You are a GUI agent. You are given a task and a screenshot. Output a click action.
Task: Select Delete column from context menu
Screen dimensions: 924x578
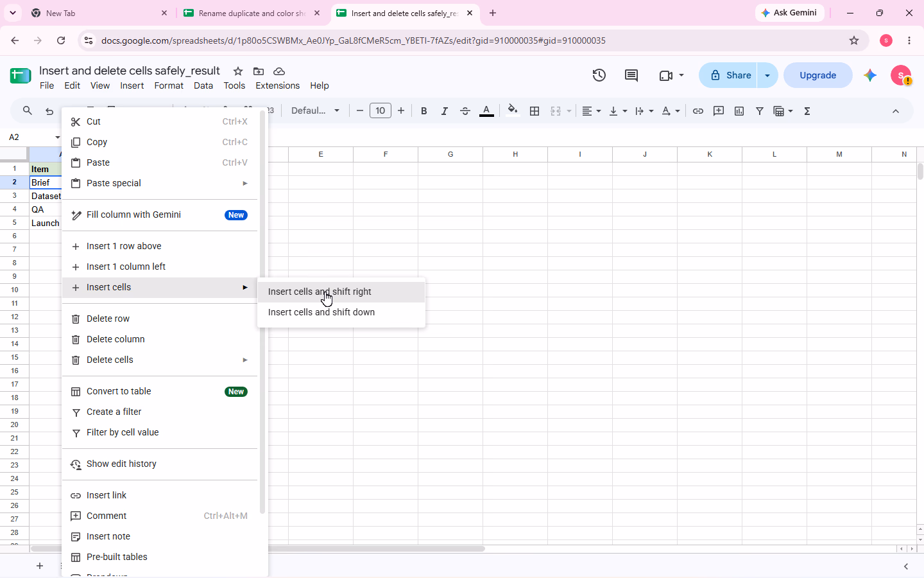(x=160, y=339)
